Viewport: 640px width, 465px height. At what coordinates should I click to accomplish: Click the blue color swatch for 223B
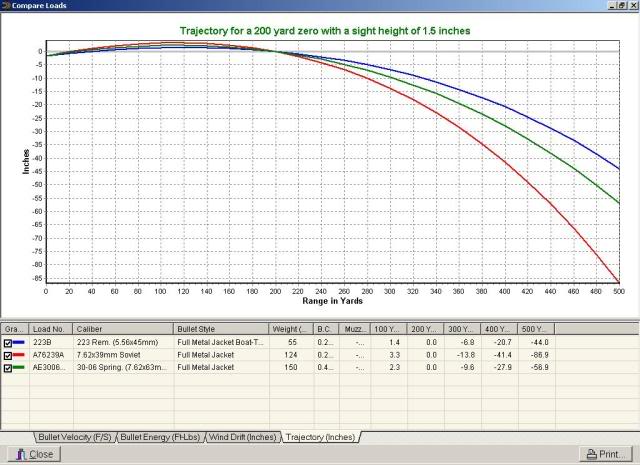[x=21, y=342]
